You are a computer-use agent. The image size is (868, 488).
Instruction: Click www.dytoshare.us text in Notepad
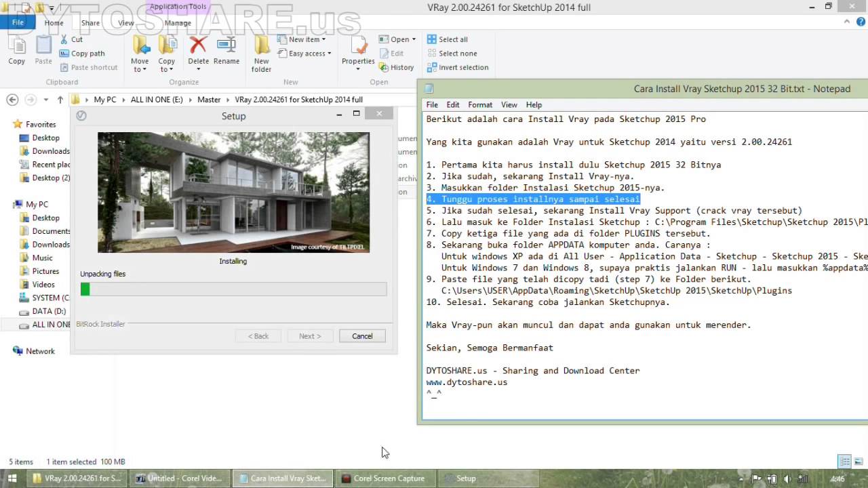pyautogui.click(x=467, y=382)
